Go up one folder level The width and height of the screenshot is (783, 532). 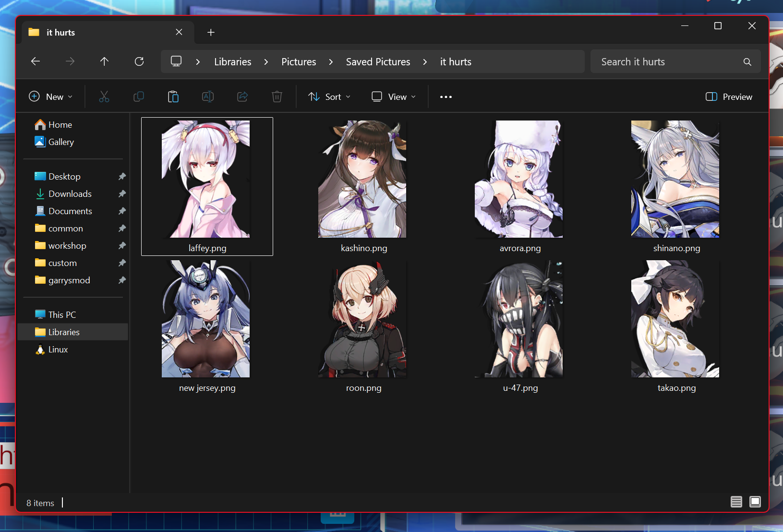click(x=104, y=61)
